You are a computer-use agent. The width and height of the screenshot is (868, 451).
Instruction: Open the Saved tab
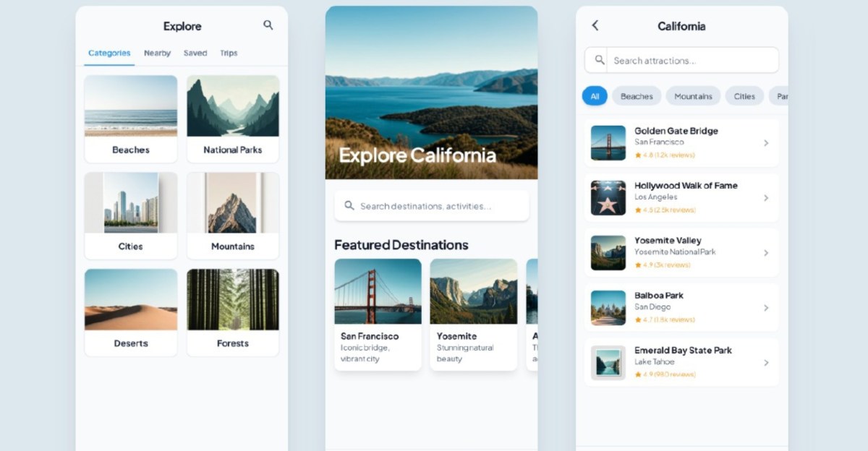pos(195,53)
